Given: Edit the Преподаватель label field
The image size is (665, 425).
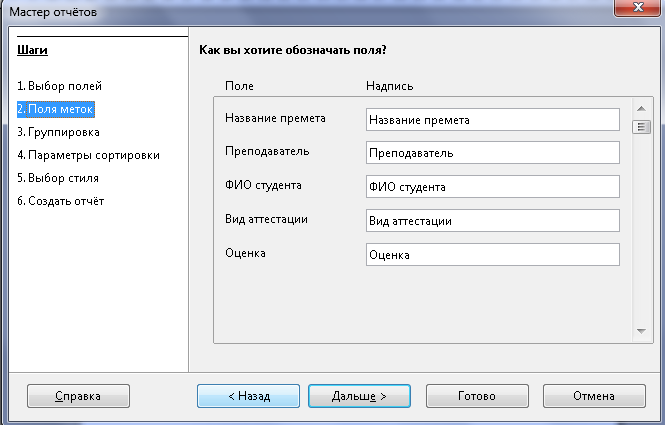Looking at the screenshot, I should [x=492, y=153].
